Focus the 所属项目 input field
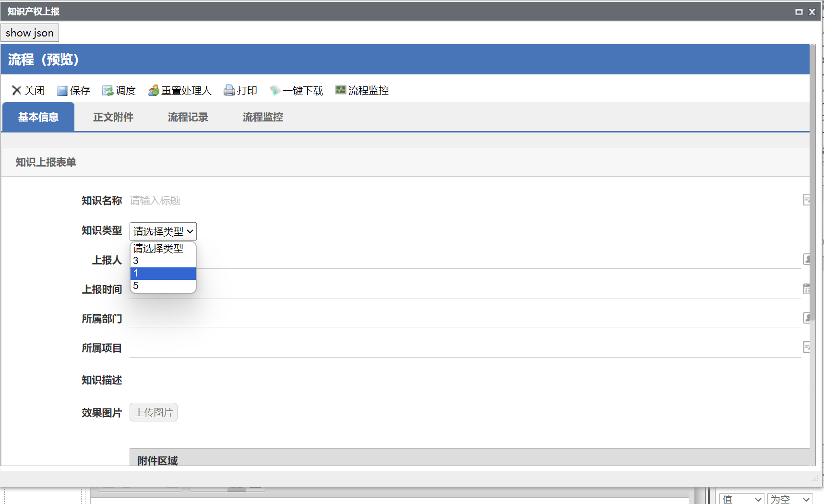This screenshot has width=824, height=504. (466, 348)
